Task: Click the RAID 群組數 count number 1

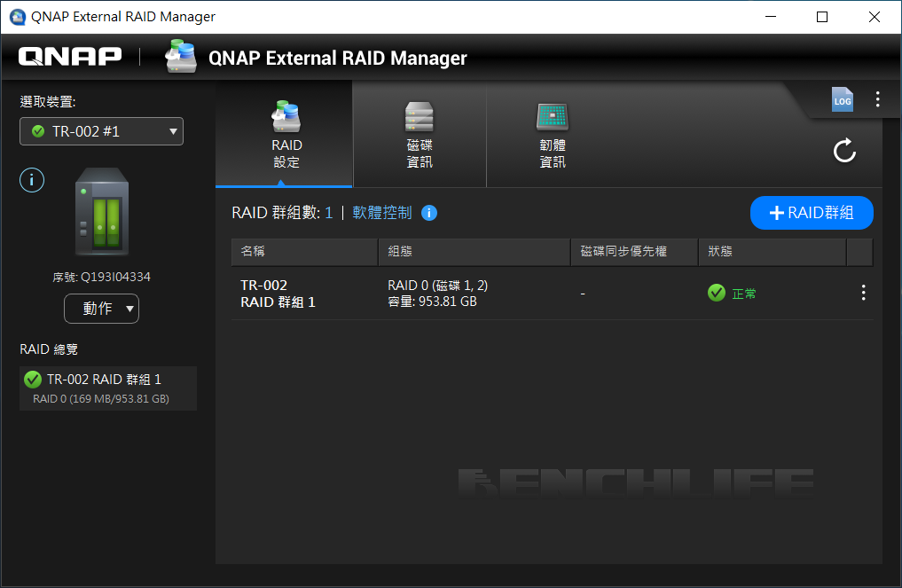Action: coord(329,213)
